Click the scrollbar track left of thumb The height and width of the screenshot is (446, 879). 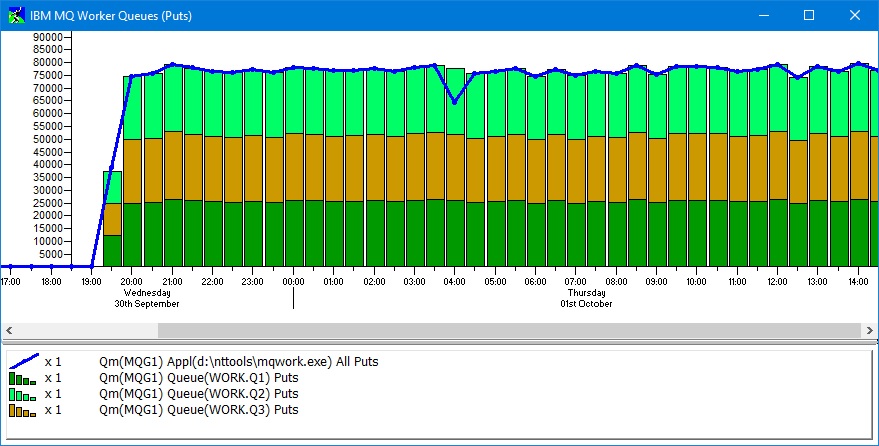coord(87,331)
